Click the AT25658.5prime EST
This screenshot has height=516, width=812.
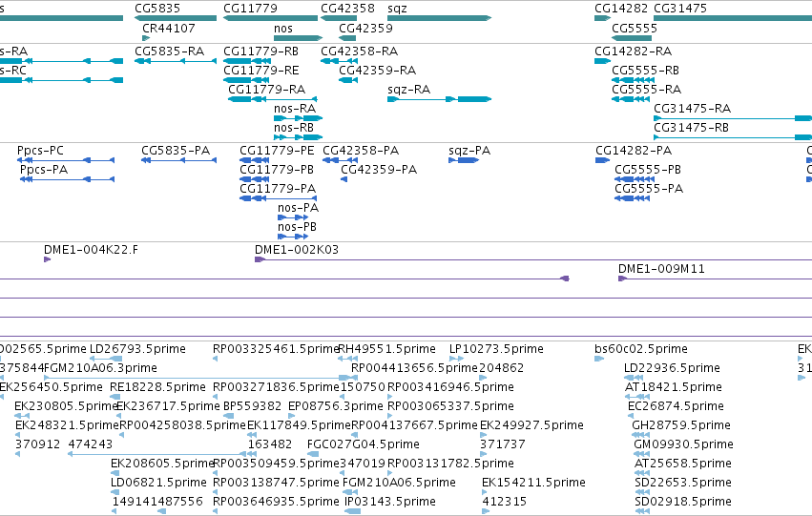(x=642, y=474)
